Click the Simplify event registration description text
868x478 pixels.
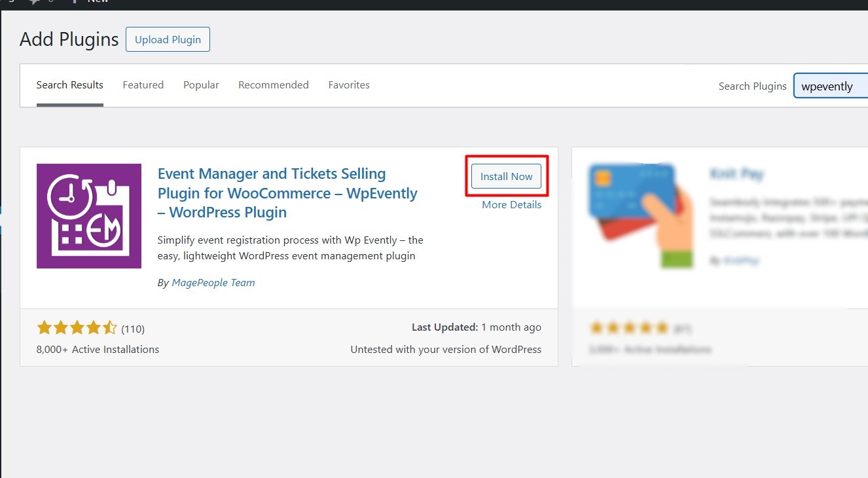[x=291, y=248]
